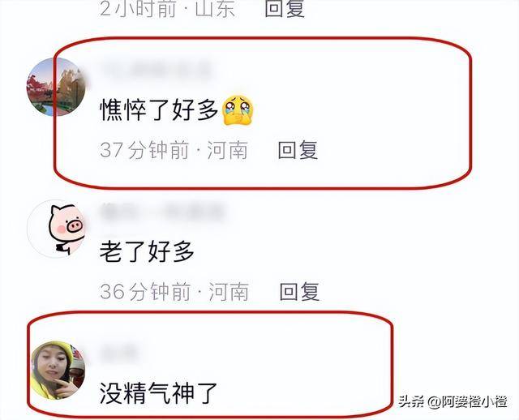View the yellow-hat woman avatar profile
Screen dimensions: 519x420
pos(58,371)
